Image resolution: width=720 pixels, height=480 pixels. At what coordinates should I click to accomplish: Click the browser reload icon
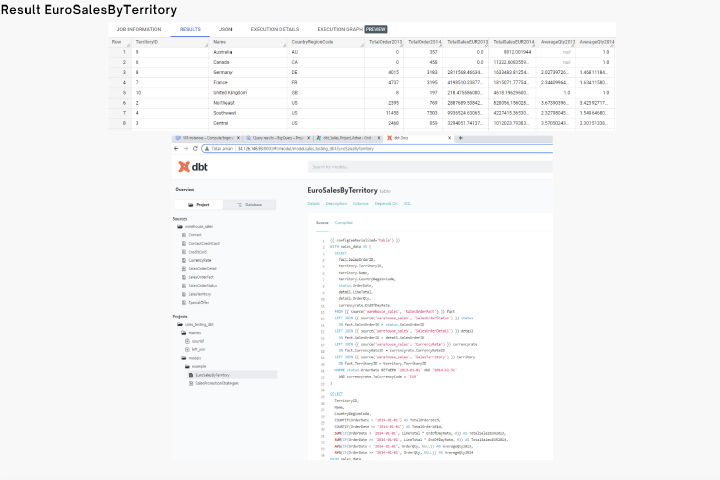coord(195,149)
